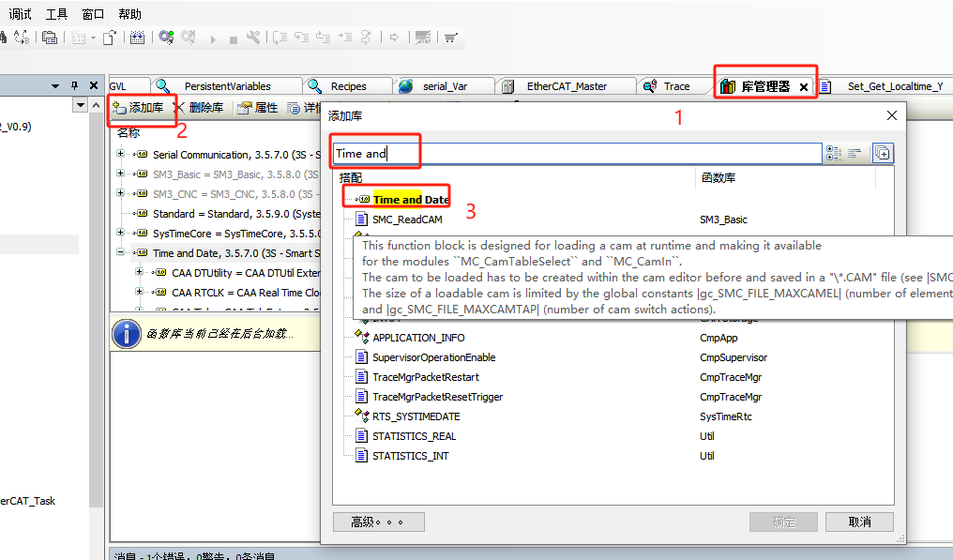Click the step into toolbar icon
Image resolution: width=953 pixels, height=560 pixels.
coord(301,38)
